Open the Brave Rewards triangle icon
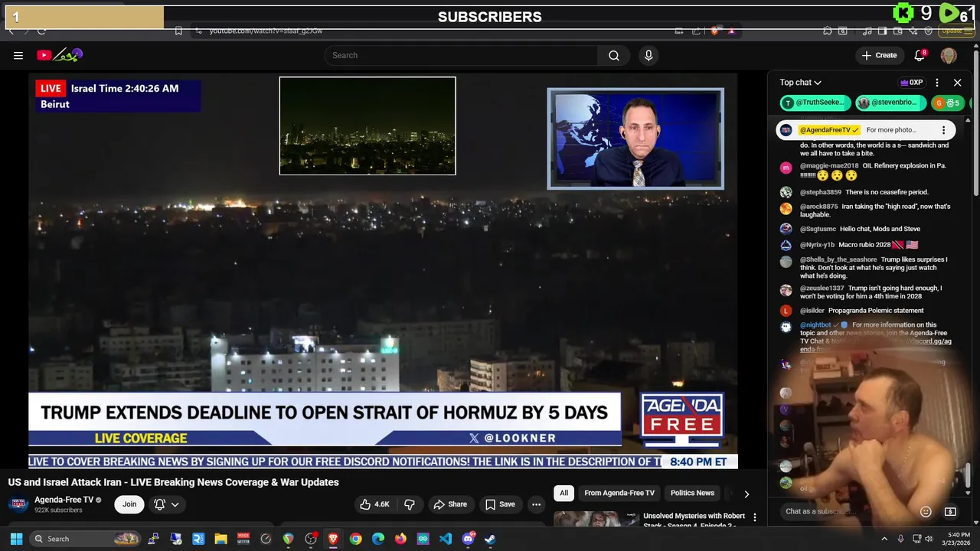The width and height of the screenshot is (980, 551). coord(731,31)
